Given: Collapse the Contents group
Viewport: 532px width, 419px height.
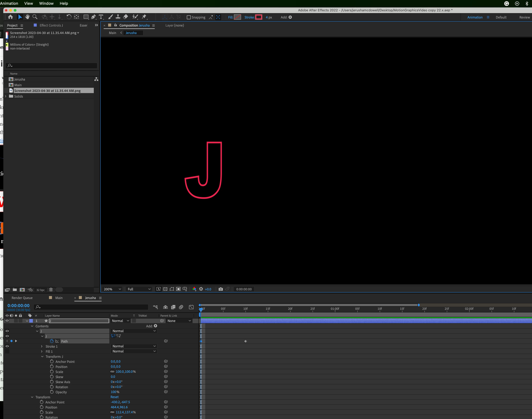Looking at the screenshot, I should click(x=32, y=326).
